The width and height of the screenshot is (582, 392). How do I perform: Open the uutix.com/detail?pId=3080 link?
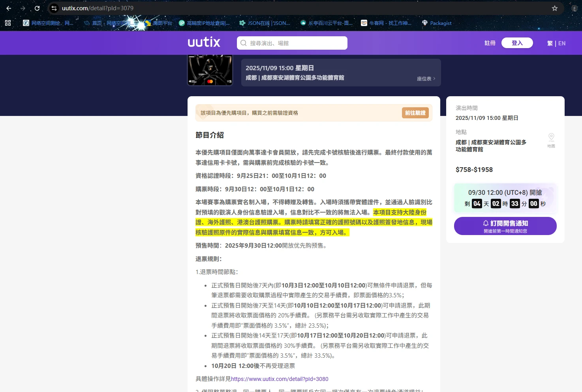[280, 379]
